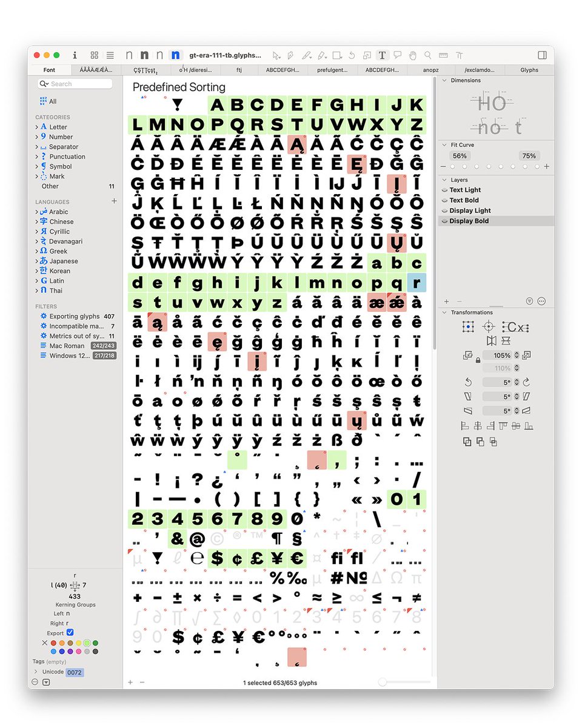Select the Zoom magnifier tool
This screenshot has height=728, width=582.
428,55
